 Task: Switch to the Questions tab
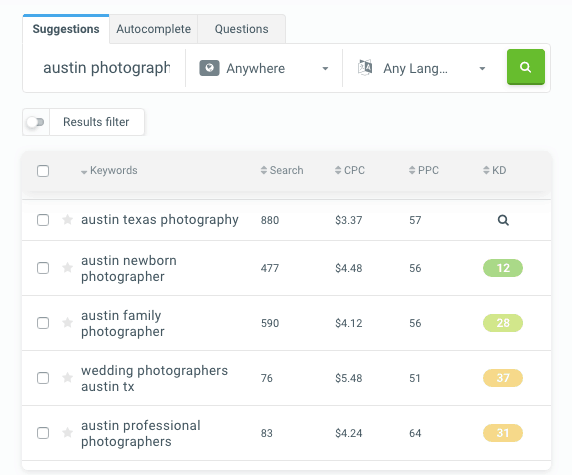(x=241, y=29)
